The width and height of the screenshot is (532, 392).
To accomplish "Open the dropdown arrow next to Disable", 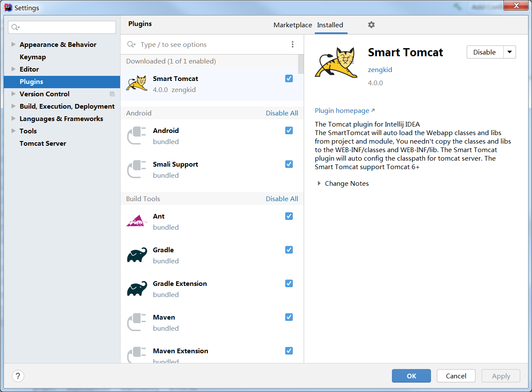I will click(x=509, y=52).
